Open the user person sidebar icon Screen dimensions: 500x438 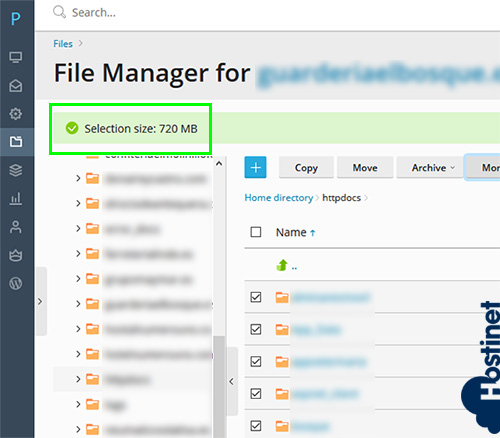16,227
